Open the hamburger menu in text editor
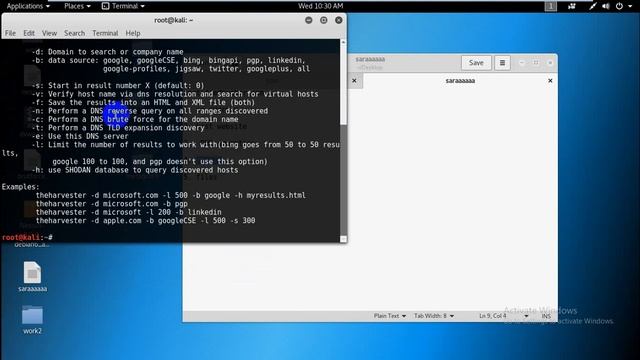The width and height of the screenshot is (640, 360). pos(502,63)
